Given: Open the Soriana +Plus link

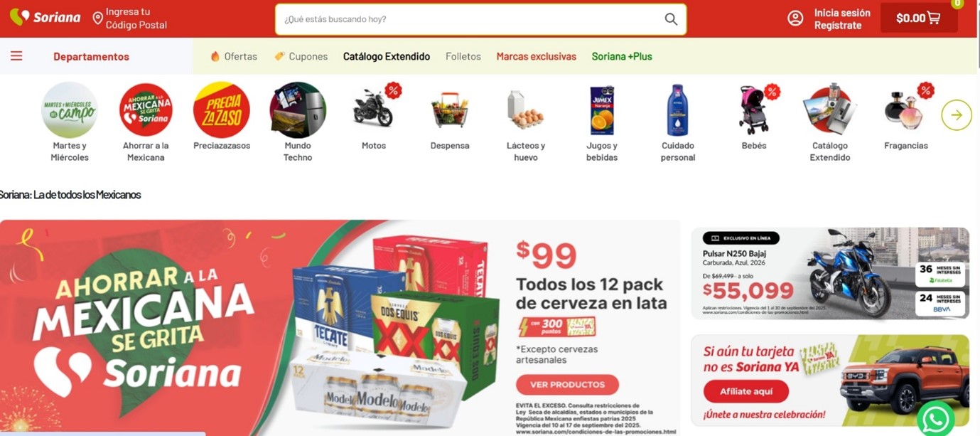Looking at the screenshot, I should coord(622,56).
